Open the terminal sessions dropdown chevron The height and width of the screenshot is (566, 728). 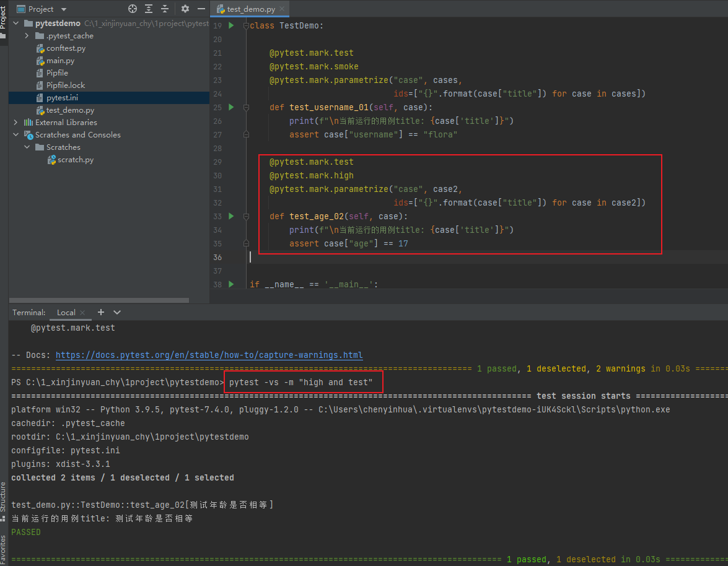point(116,312)
